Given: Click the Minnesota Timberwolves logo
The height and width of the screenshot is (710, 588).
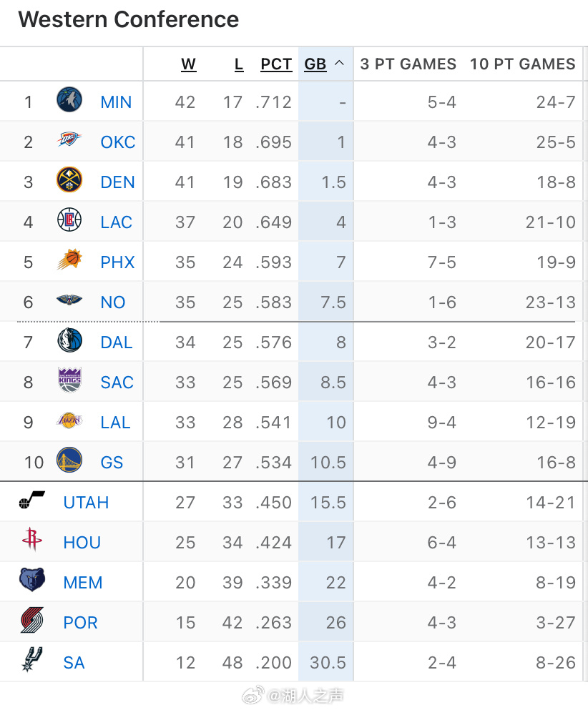Looking at the screenshot, I should click(69, 100).
